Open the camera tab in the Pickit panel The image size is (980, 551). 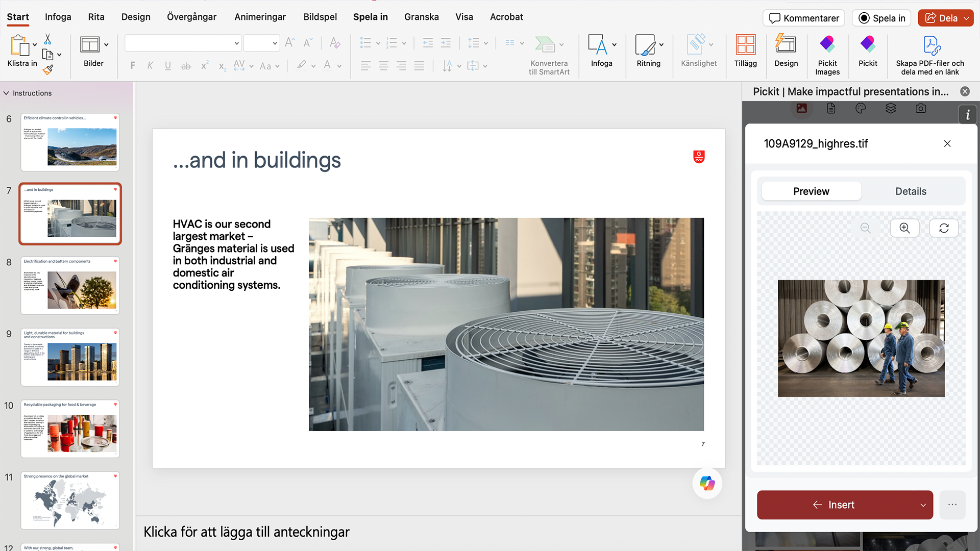[x=921, y=108]
